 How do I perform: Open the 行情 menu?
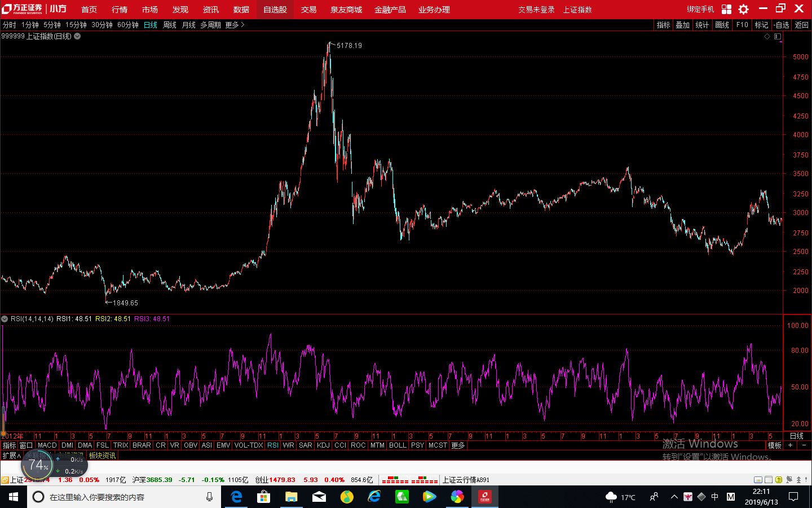[x=120, y=10]
